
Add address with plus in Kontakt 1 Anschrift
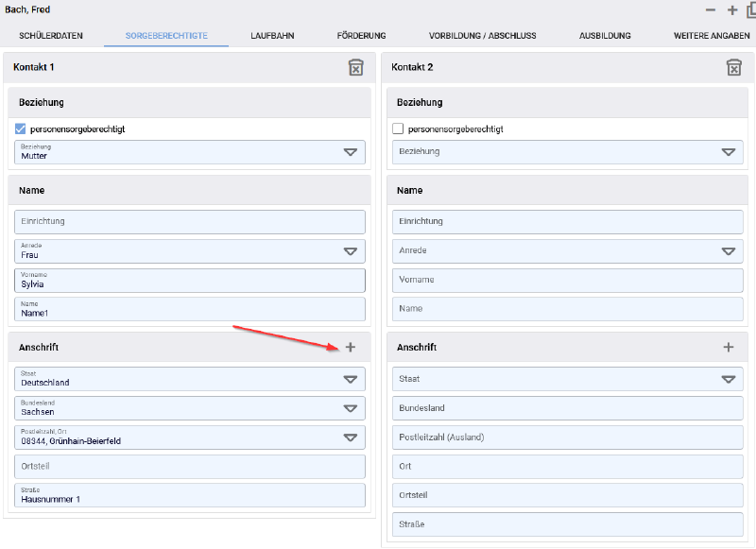[x=351, y=347]
